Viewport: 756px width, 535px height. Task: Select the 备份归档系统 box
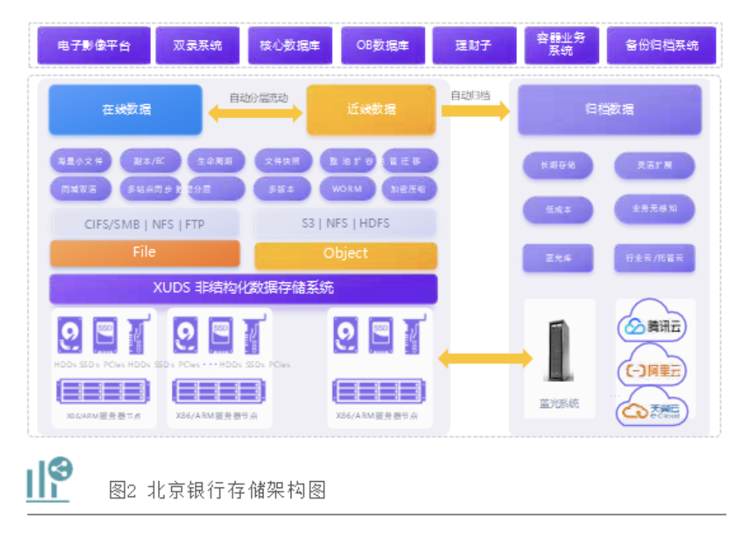coord(661,45)
